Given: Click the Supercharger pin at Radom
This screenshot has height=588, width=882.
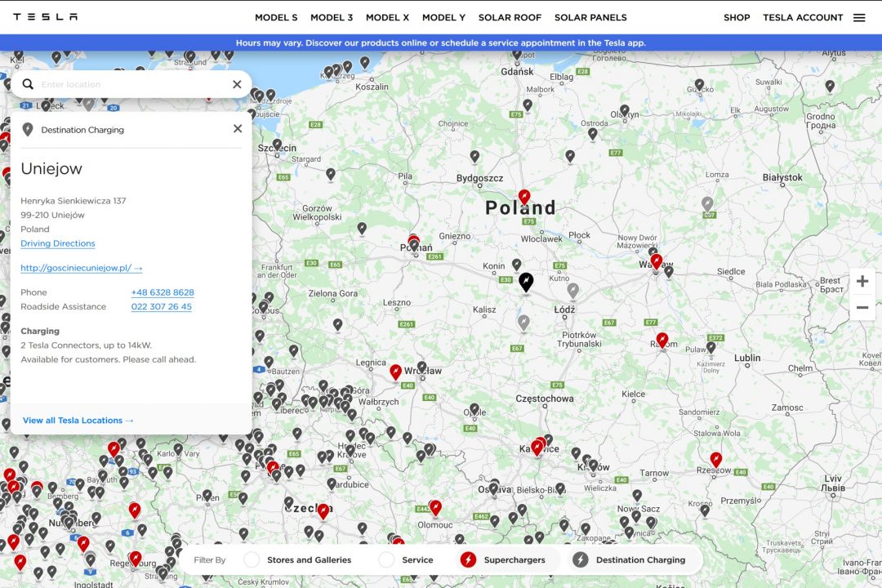Looking at the screenshot, I should [662, 340].
